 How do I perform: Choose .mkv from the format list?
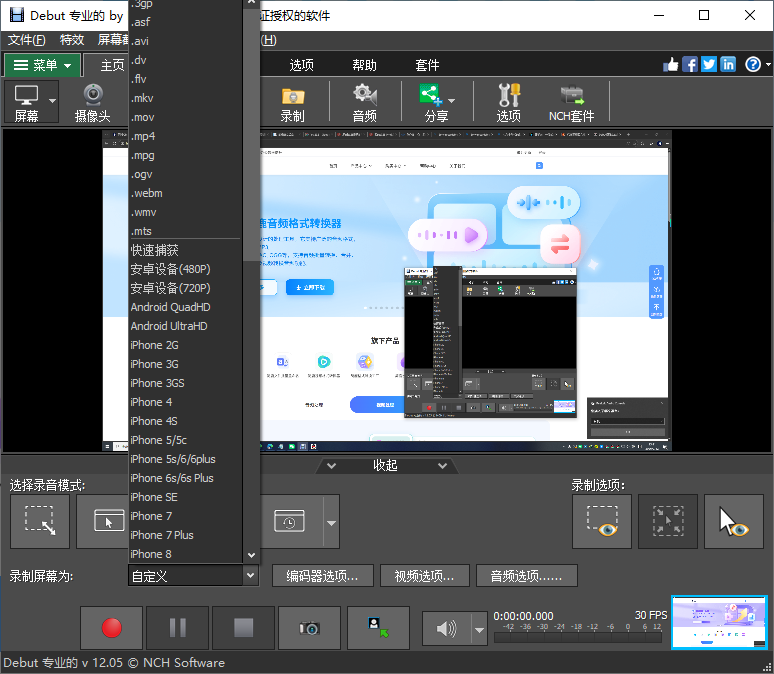click(186, 98)
